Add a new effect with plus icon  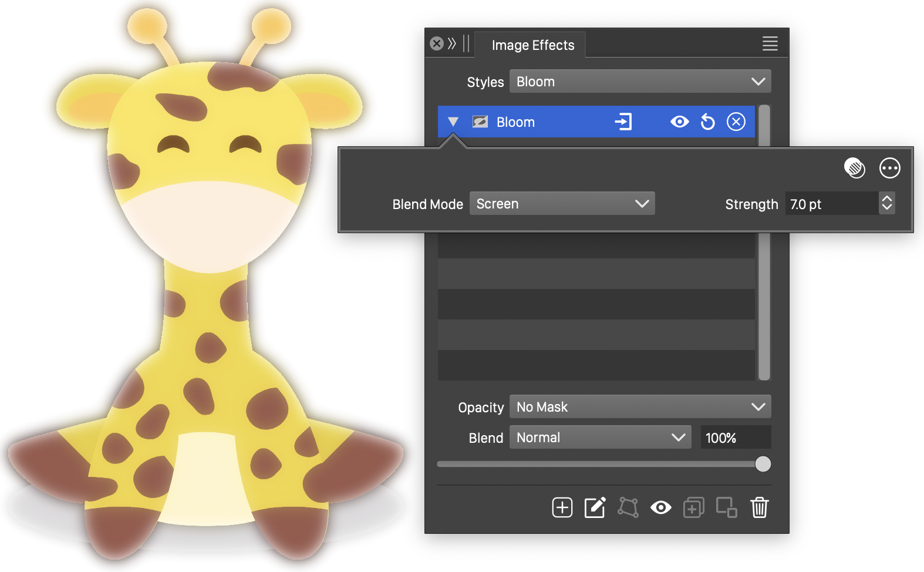tap(562, 507)
